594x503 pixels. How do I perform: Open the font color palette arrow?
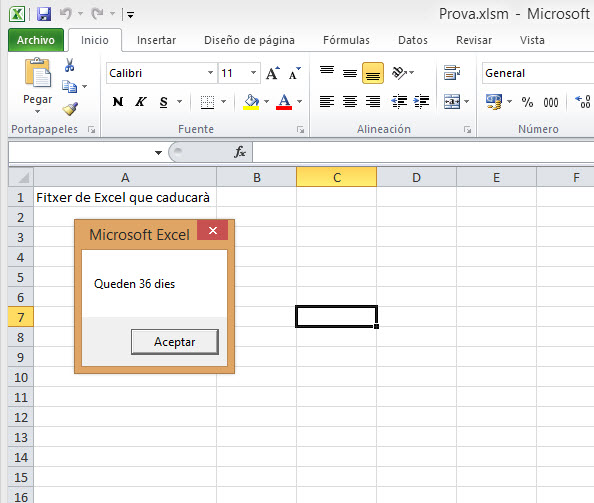click(x=299, y=102)
